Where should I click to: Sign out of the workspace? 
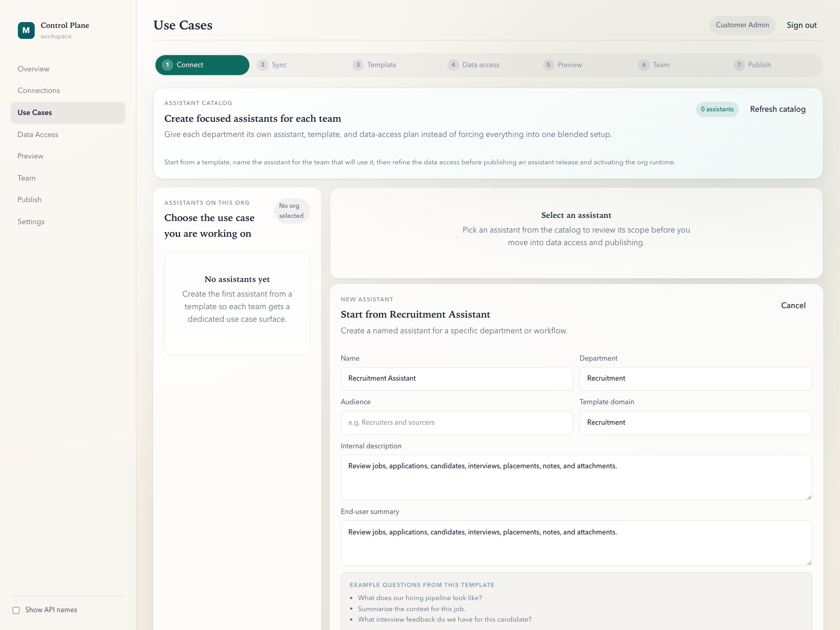(x=801, y=25)
